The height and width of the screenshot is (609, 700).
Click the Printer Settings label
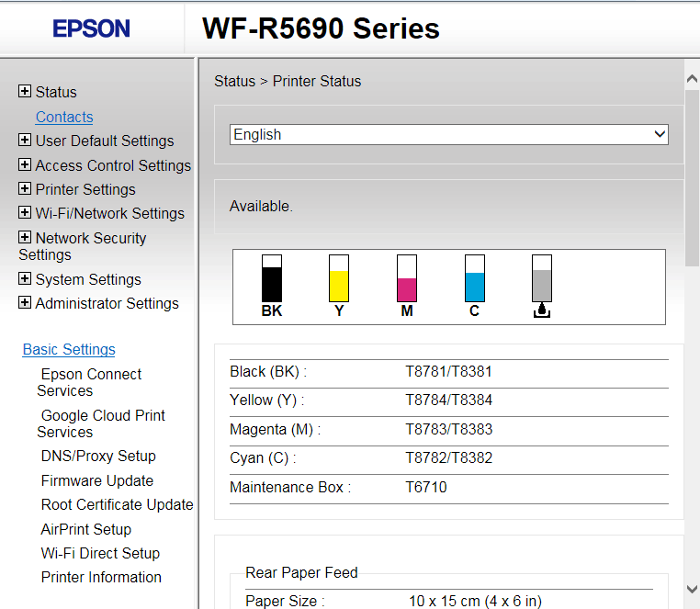point(85,189)
